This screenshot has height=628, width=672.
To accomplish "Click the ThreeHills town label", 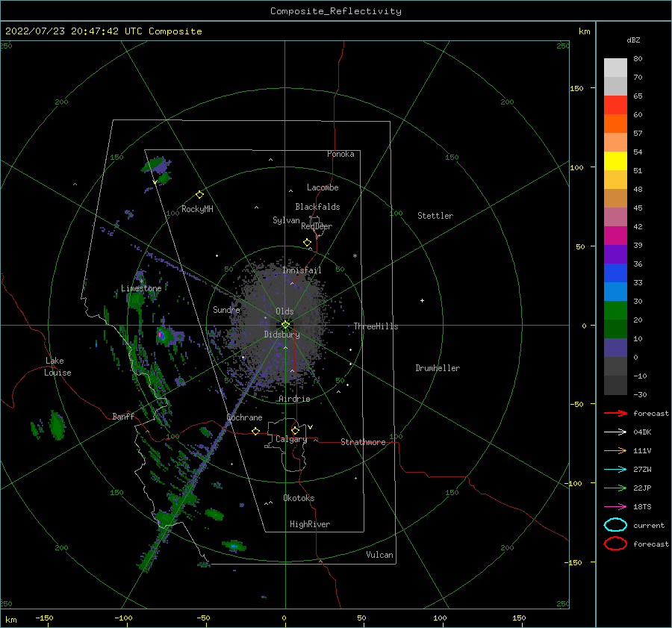I will [x=376, y=326].
